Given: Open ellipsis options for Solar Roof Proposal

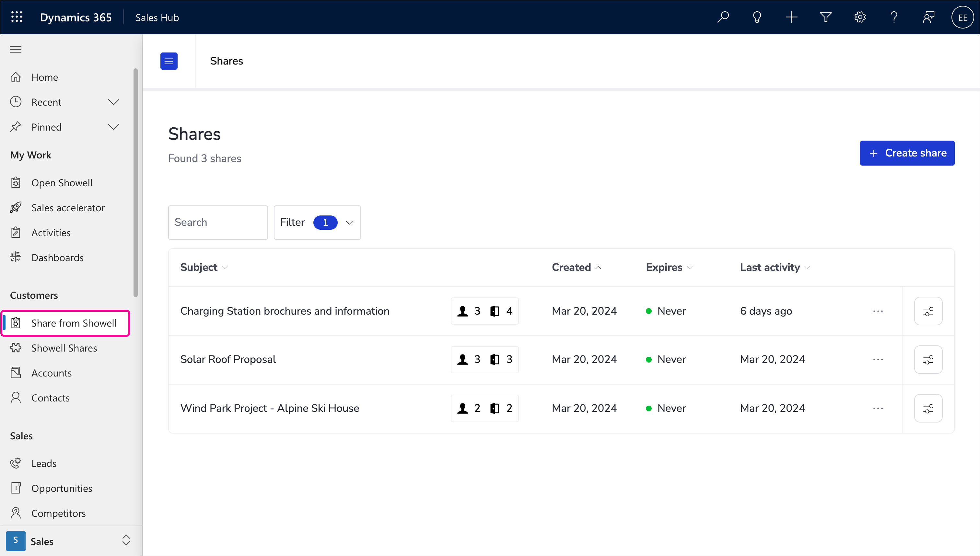Looking at the screenshot, I should point(878,359).
